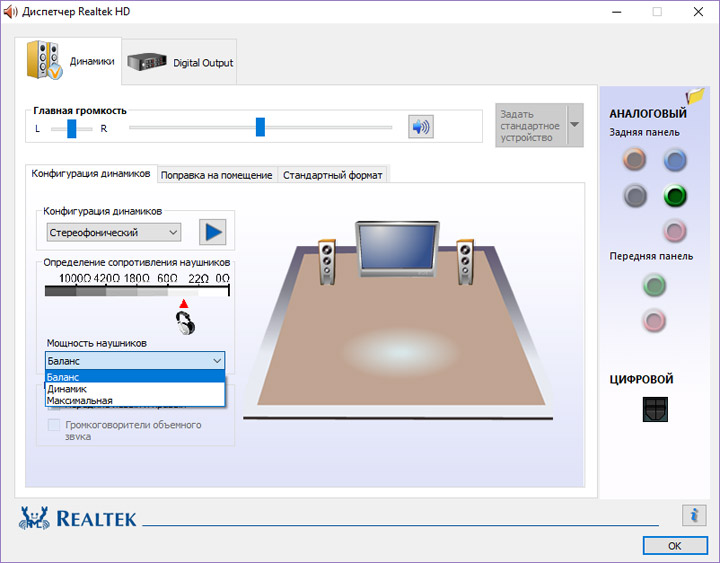Click the Главная громкость label
The height and width of the screenshot is (563, 720).
click(80, 111)
